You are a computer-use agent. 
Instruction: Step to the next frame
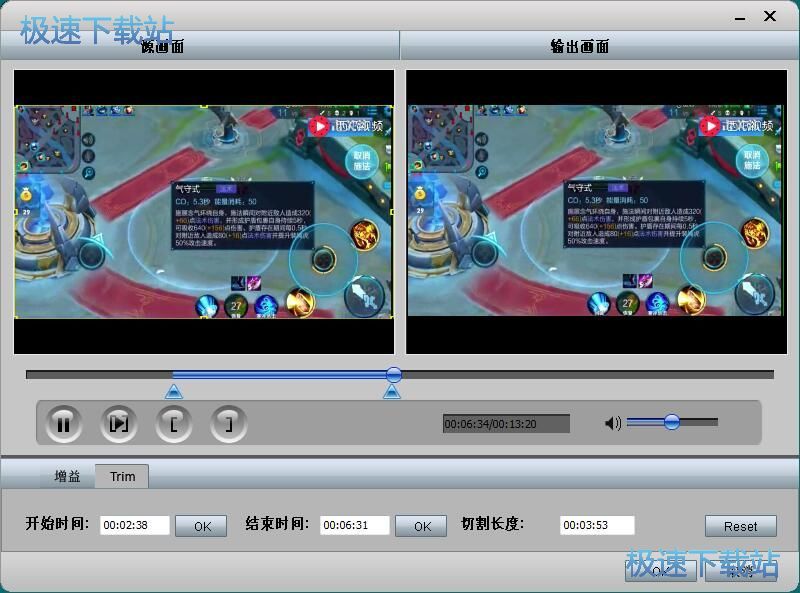click(118, 424)
